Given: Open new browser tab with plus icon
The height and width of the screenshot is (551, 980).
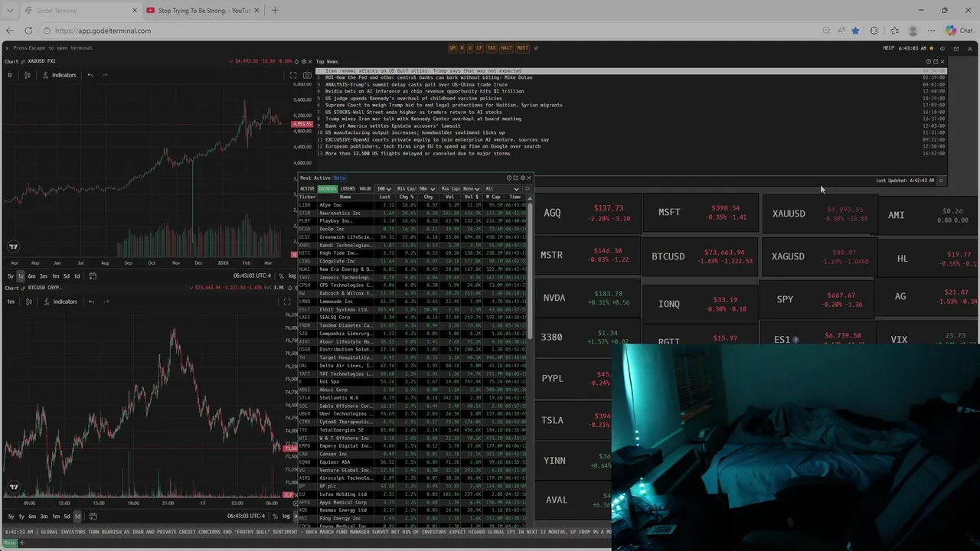Looking at the screenshot, I should [x=275, y=10].
